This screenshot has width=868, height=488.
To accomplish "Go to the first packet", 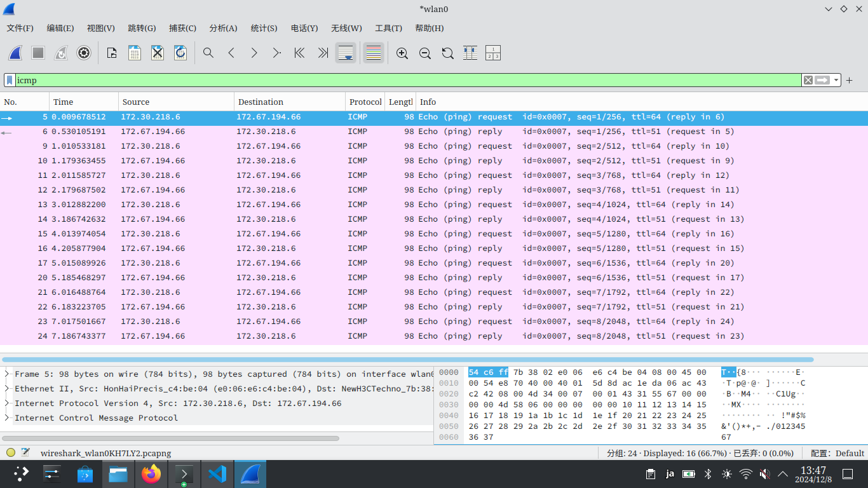I will point(299,53).
